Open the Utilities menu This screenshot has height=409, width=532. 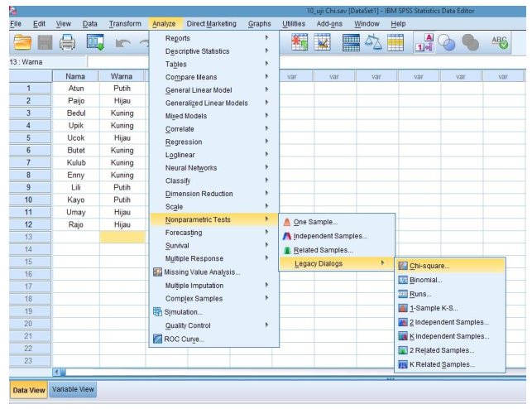294,24
